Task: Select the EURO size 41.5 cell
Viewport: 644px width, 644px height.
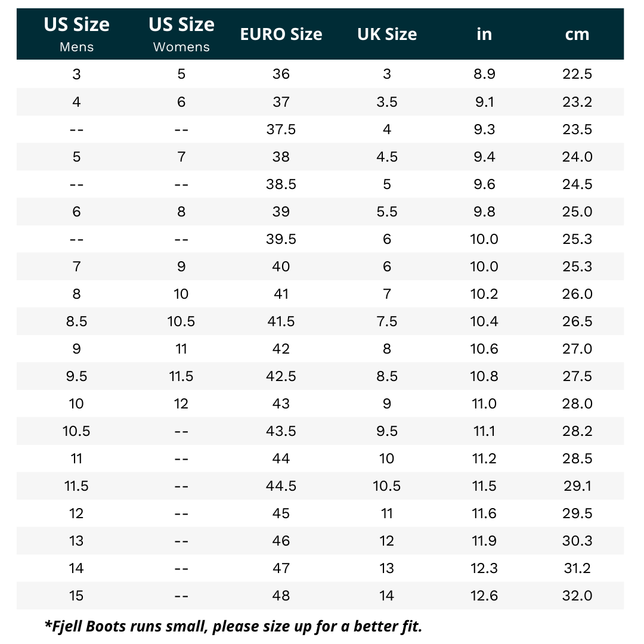Action: (281, 321)
